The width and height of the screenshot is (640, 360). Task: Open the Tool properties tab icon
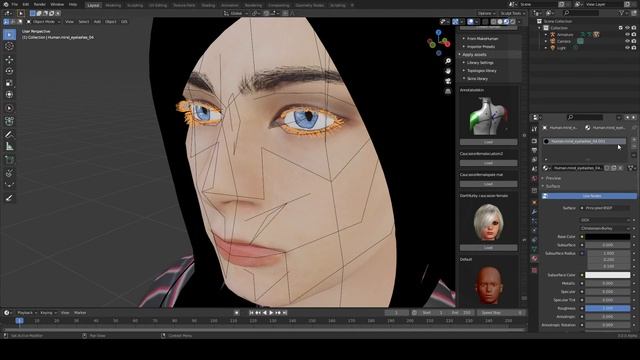[534, 129]
